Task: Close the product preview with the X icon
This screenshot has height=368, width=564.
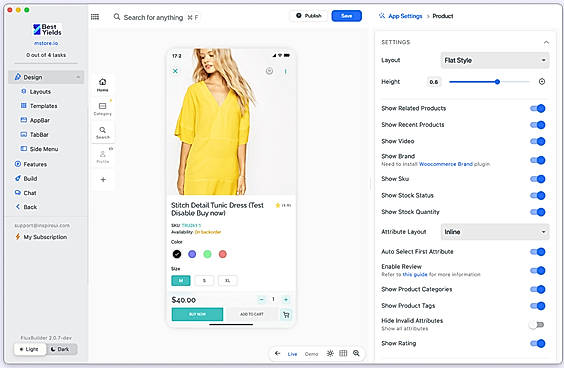Action: 175,71
